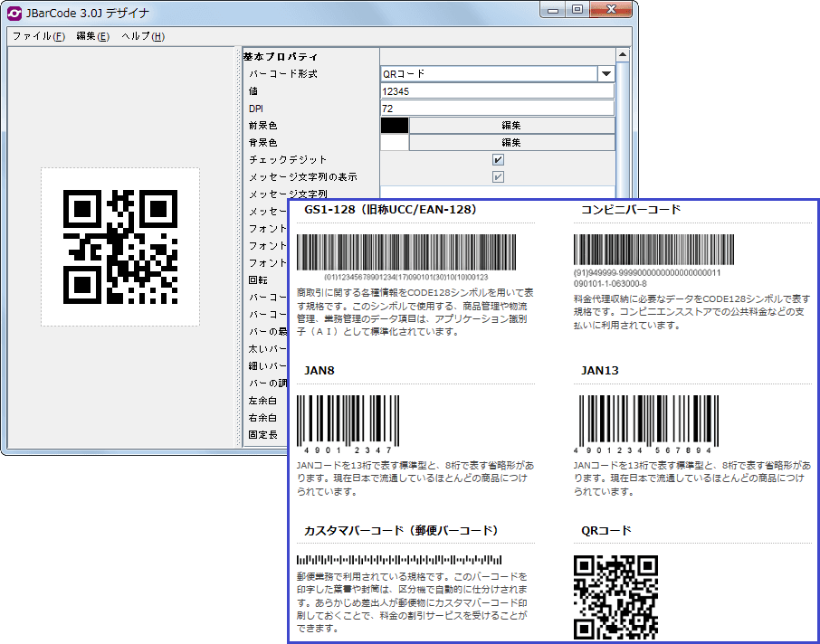Click the JAN13 heading
820x644 pixels.
[x=600, y=371]
